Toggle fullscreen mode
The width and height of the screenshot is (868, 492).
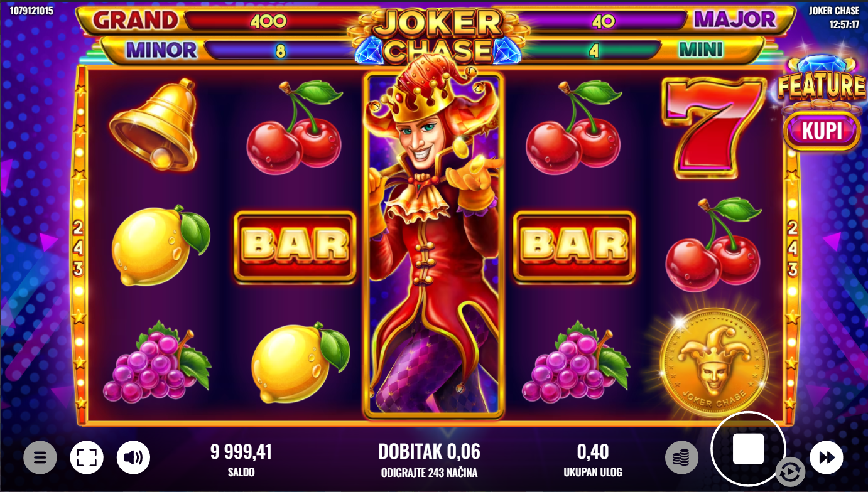point(87,457)
